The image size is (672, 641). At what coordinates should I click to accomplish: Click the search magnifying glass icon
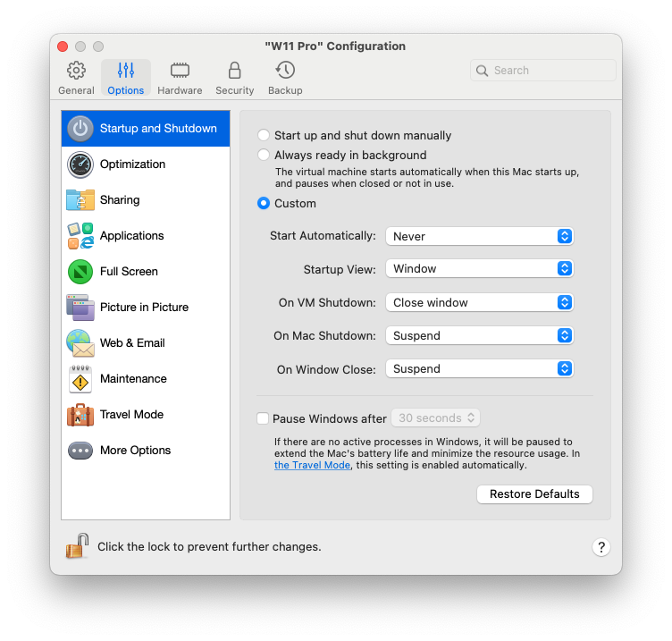tap(483, 71)
